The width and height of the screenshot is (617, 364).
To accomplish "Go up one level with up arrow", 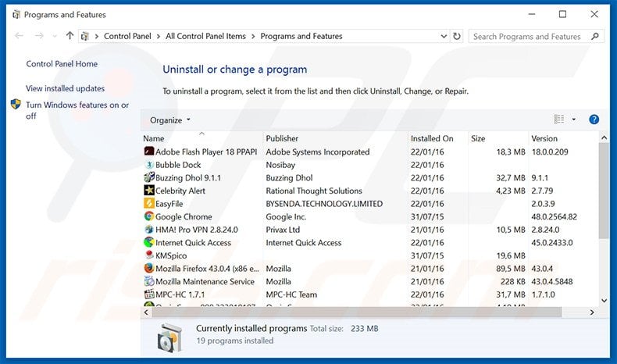I will click(70, 36).
